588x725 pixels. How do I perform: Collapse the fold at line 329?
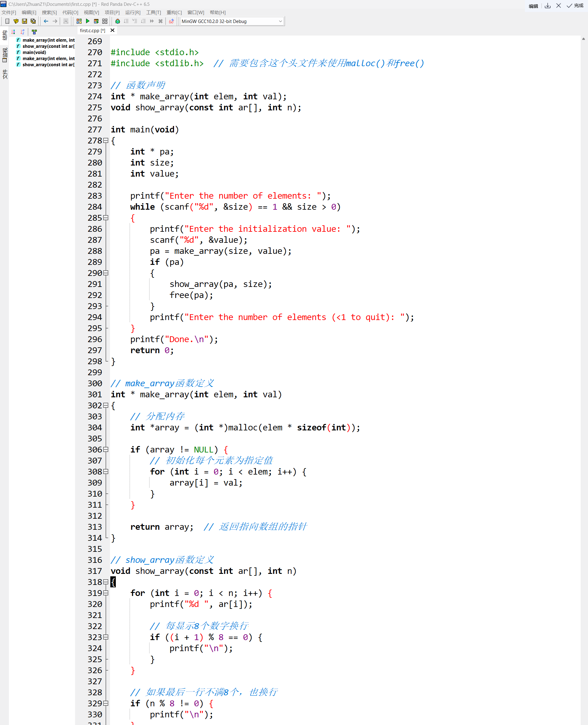(106, 703)
